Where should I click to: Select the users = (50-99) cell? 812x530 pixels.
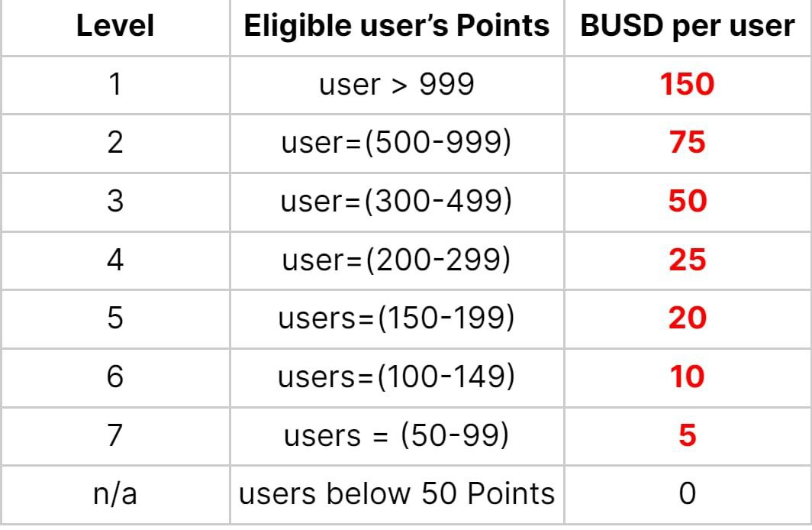pos(397,435)
